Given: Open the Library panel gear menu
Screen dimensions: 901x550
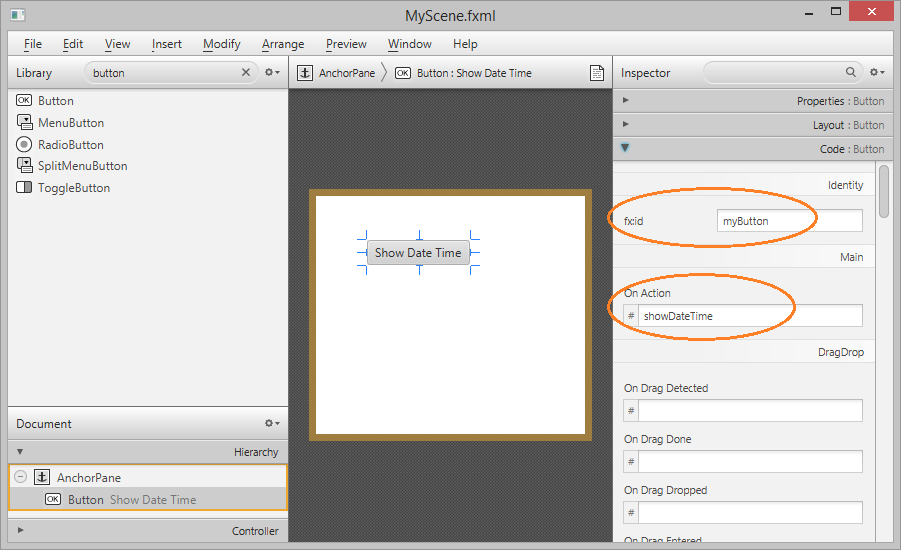Looking at the screenshot, I should point(272,72).
